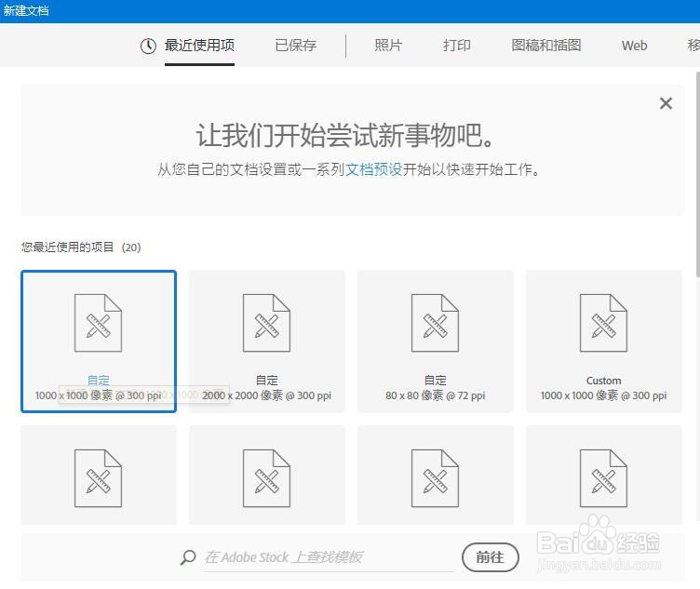This screenshot has width=700, height=589.
Task: Switch to the 已保存 tab
Action: [295, 46]
